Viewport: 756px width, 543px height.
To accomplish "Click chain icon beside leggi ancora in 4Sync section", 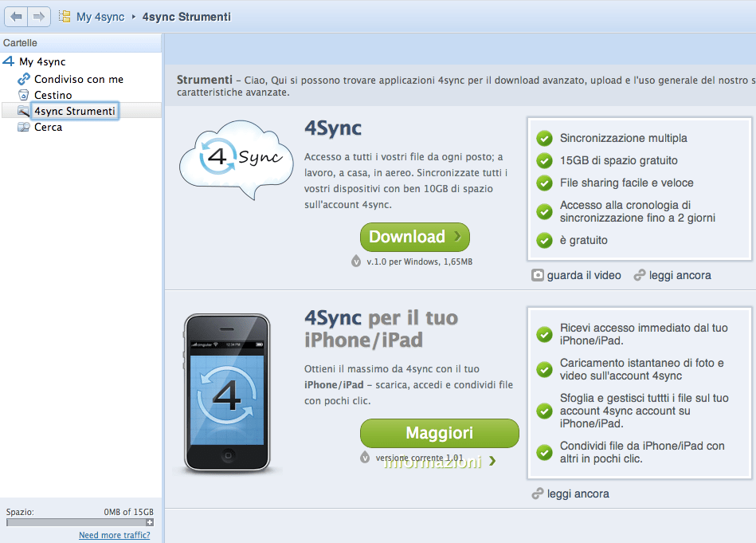I will pyautogui.click(x=640, y=275).
